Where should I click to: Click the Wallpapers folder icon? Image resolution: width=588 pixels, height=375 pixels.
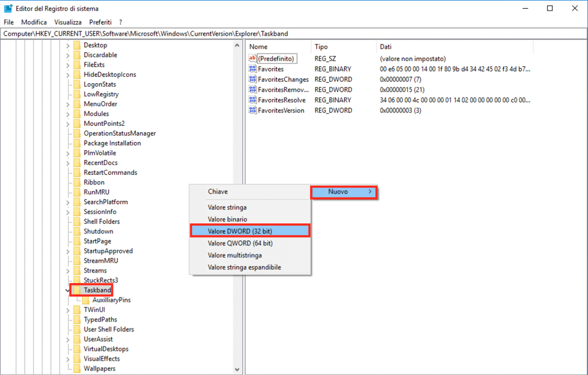pos(77,369)
